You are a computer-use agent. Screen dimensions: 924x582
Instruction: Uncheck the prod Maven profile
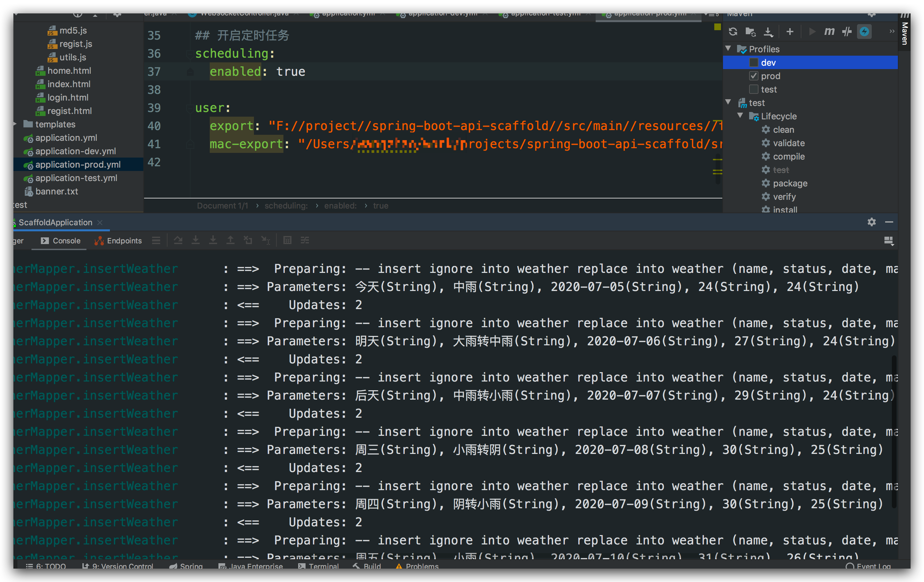tap(753, 76)
